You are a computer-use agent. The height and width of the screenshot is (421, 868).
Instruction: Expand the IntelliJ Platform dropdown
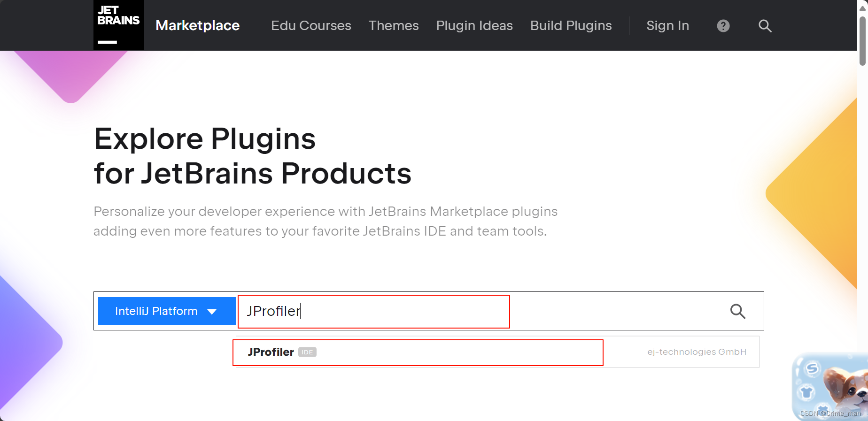[167, 311]
